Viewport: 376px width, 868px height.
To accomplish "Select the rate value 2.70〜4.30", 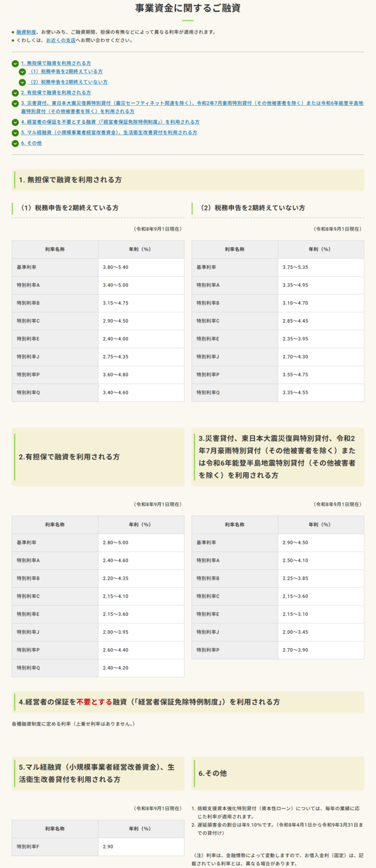I will 295,357.
